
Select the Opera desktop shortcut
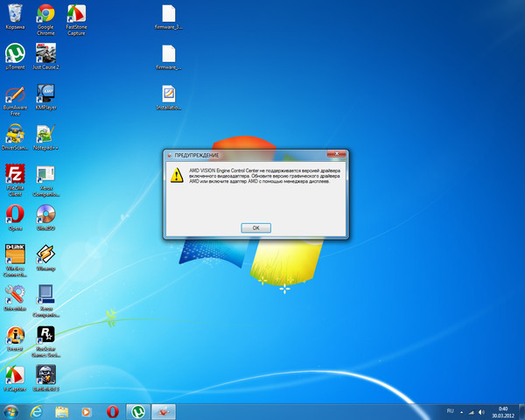[15, 218]
